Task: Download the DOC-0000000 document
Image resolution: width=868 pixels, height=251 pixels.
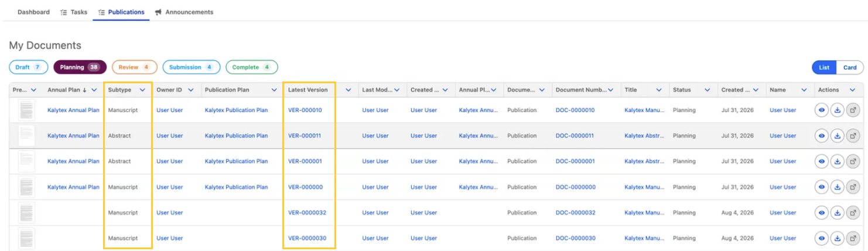Action: click(x=838, y=187)
